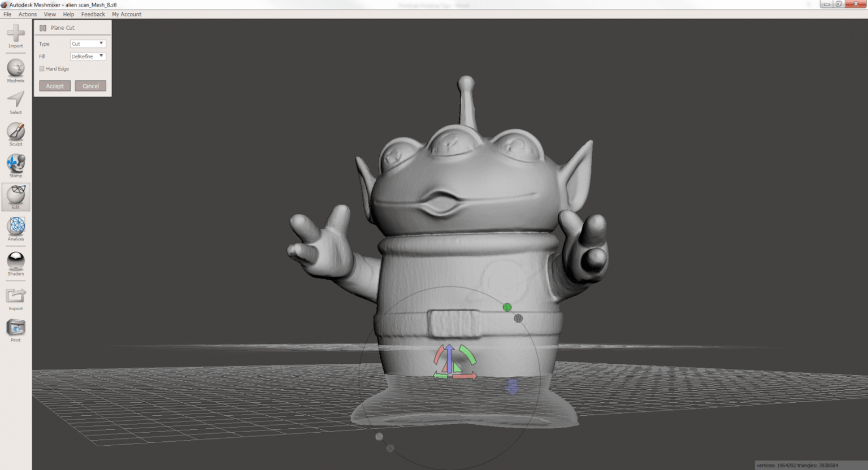Click the S handle on the circle
Image resolution: width=868 pixels, height=470 pixels.
click(x=379, y=437)
